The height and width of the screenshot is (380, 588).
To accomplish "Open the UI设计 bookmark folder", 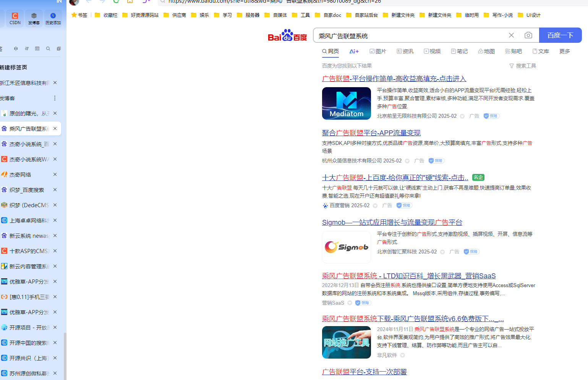I will (529, 15).
